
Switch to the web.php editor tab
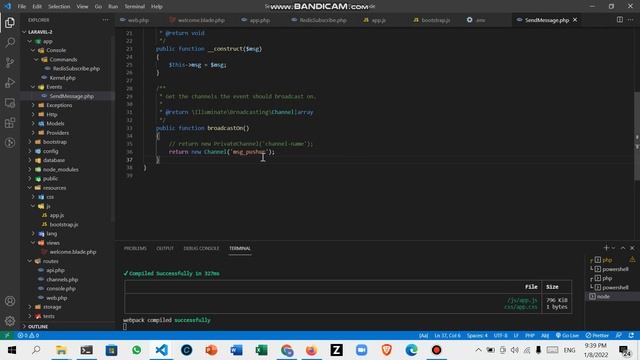click(139, 20)
